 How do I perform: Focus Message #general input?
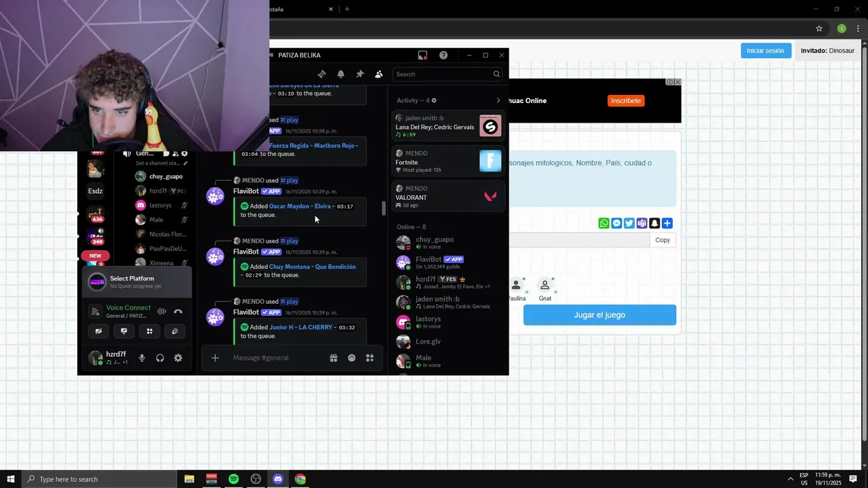[277, 358]
